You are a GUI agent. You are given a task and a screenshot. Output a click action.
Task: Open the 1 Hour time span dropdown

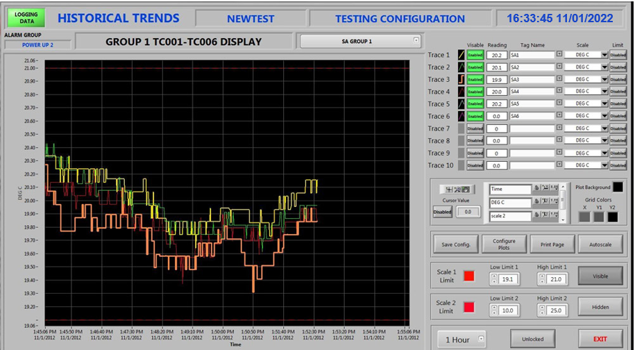[x=461, y=340]
